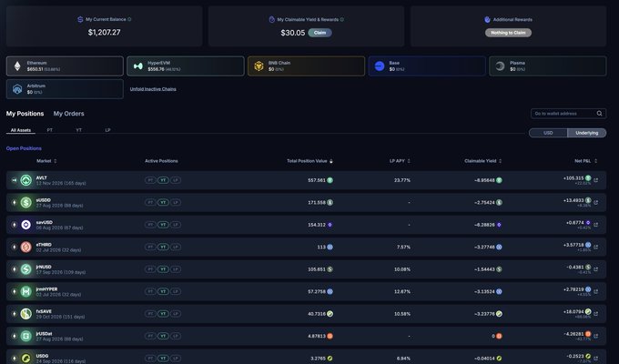Click the jrNUSD token icon
619x364 pixels.
[26, 269]
